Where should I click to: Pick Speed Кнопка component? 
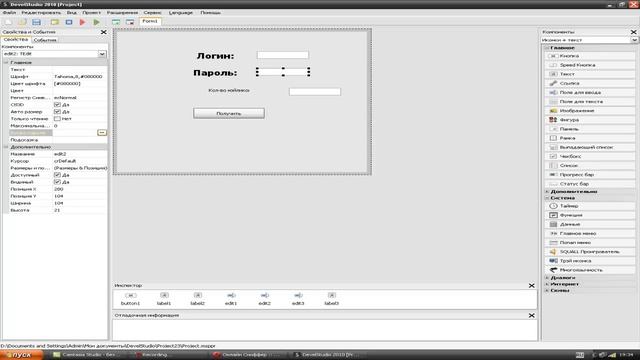tap(590, 65)
